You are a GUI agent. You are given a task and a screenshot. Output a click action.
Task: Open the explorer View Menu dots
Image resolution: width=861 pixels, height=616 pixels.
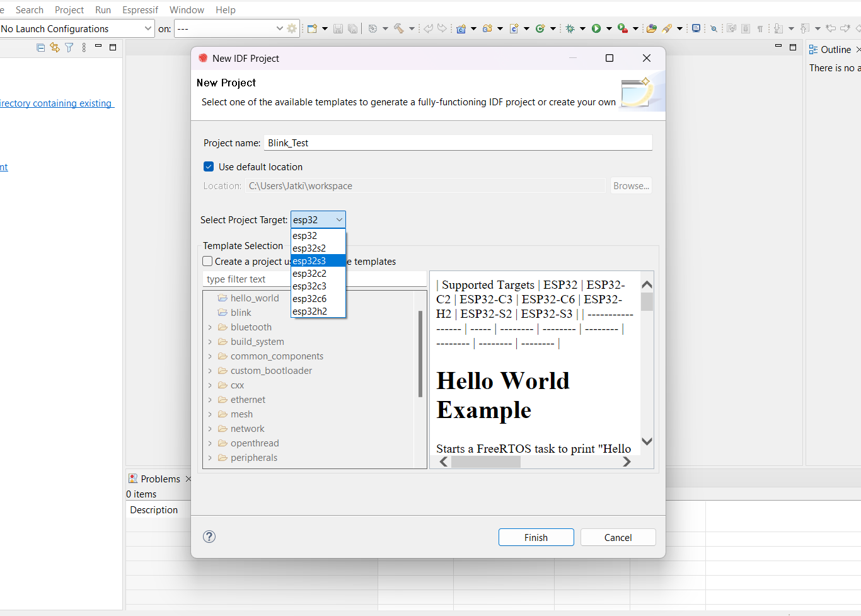[x=84, y=47]
